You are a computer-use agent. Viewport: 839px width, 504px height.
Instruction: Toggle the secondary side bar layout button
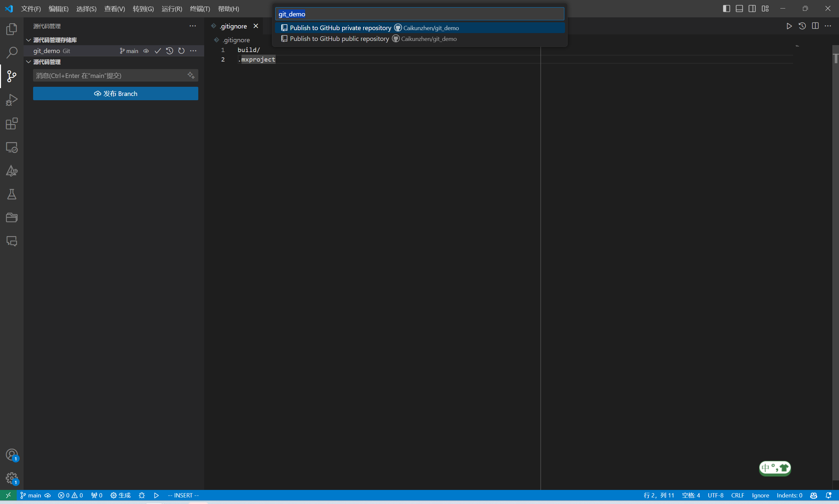click(752, 9)
